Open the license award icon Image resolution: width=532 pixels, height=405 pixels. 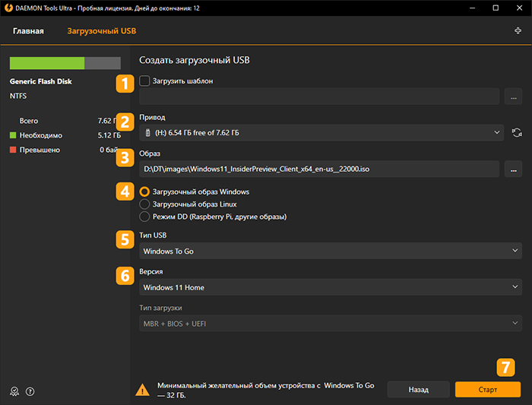(14, 391)
